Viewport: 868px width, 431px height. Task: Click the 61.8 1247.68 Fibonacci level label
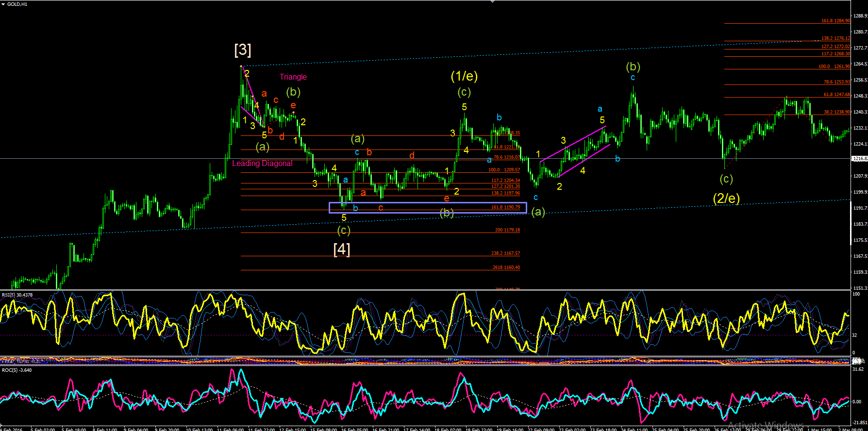coord(837,95)
